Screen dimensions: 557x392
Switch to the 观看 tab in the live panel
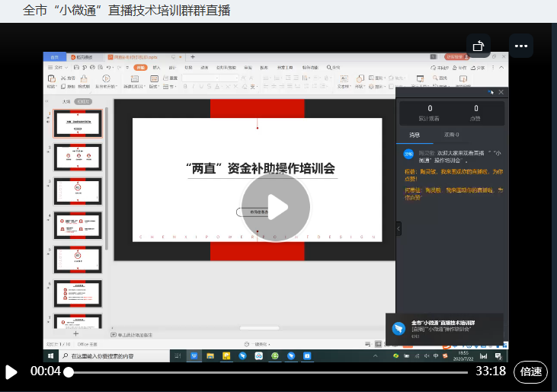click(x=452, y=135)
